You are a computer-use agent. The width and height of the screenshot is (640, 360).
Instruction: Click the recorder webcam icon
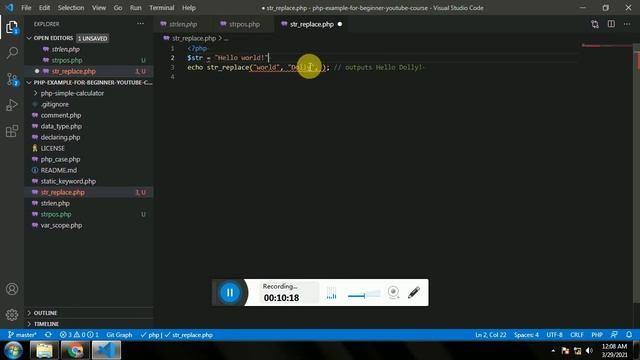tap(393, 292)
